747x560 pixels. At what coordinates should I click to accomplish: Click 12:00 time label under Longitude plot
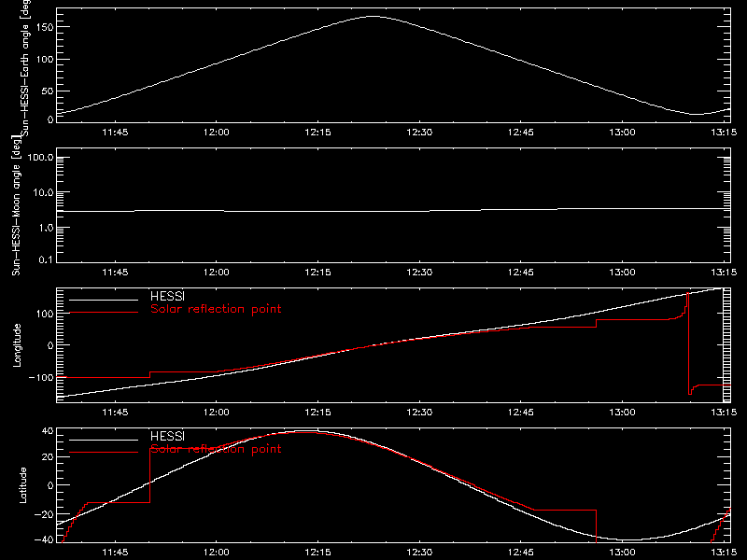217,412
